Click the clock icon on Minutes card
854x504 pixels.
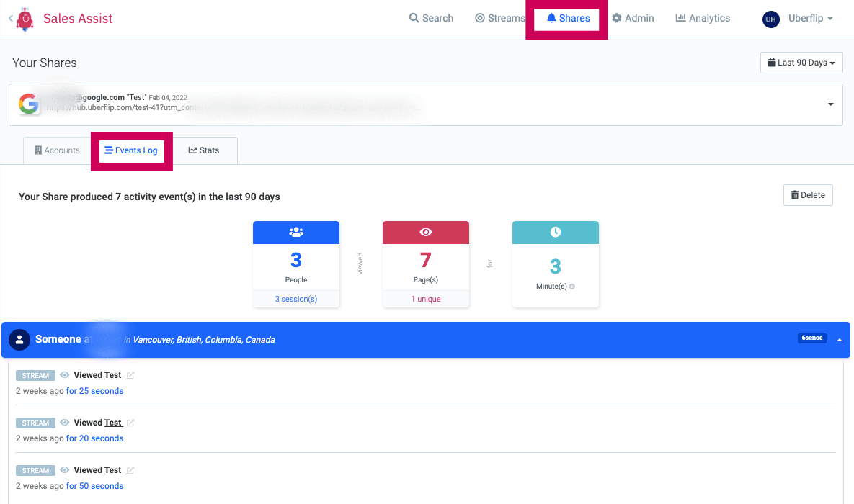coord(556,232)
